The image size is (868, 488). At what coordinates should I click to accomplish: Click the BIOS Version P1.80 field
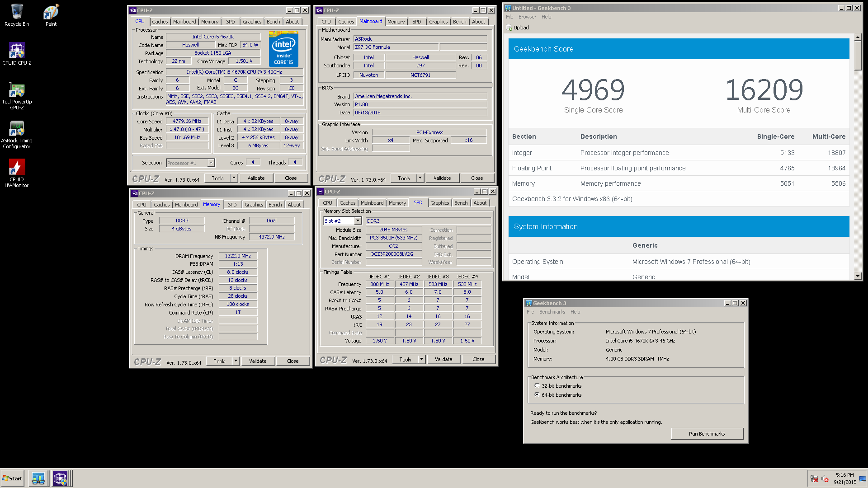(420, 104)
